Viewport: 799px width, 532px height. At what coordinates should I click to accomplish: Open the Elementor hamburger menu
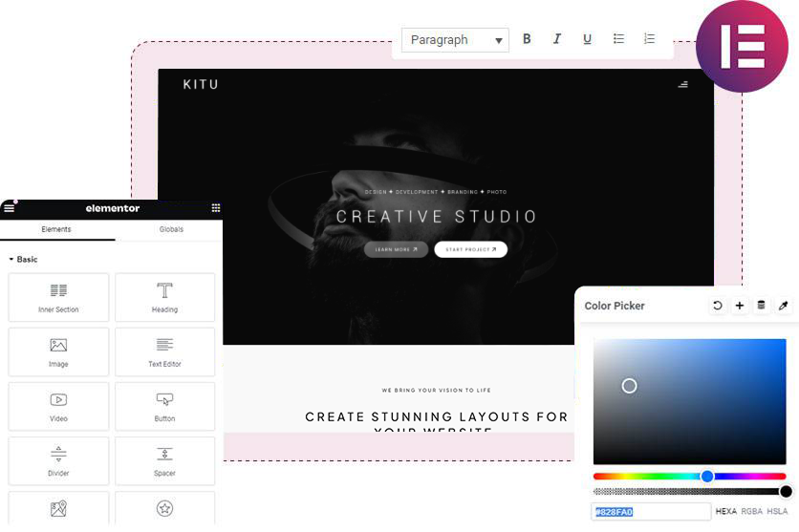tap(10, 208)
